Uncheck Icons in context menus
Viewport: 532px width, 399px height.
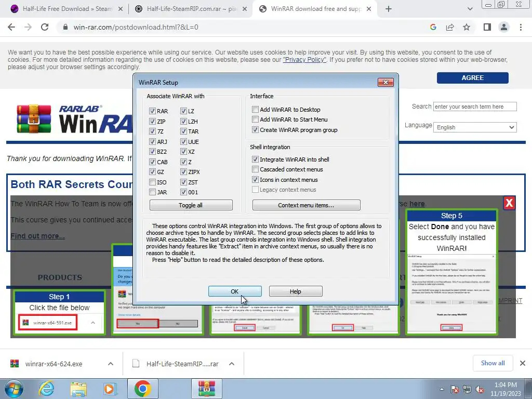pos(255,179)
